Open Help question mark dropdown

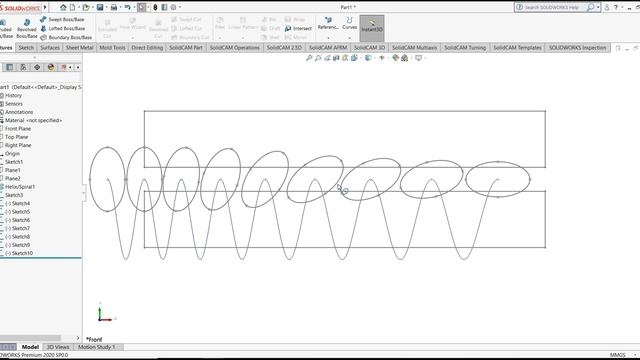[622, 7]
